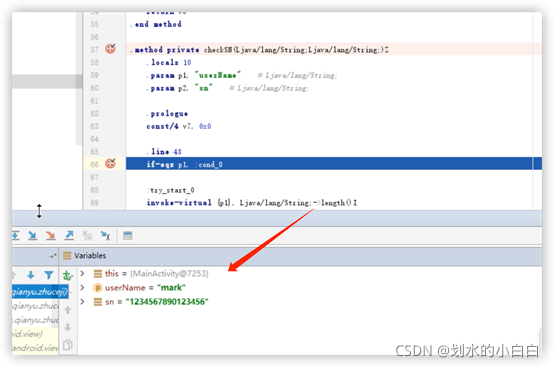The width and height of the screenshot is (554, 367).
Task: Click the Run to Cursor icon
Action: (105, 235)
